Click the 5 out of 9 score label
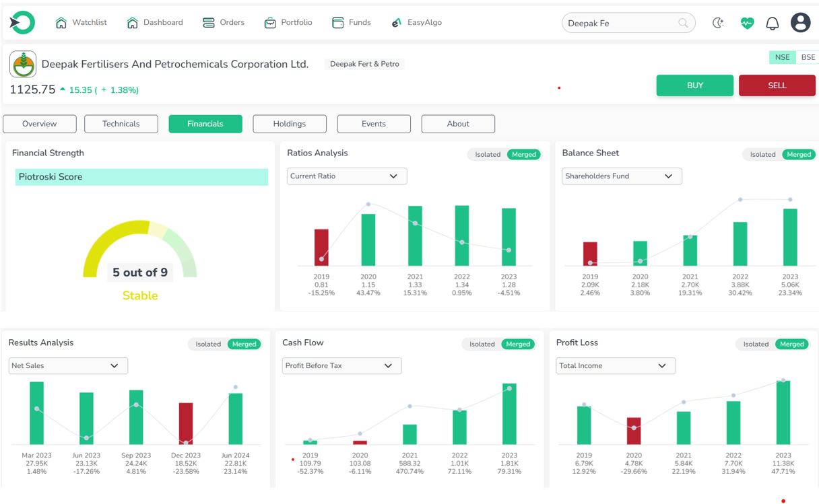This screenshot has width=819, height=504. [140, 273]
